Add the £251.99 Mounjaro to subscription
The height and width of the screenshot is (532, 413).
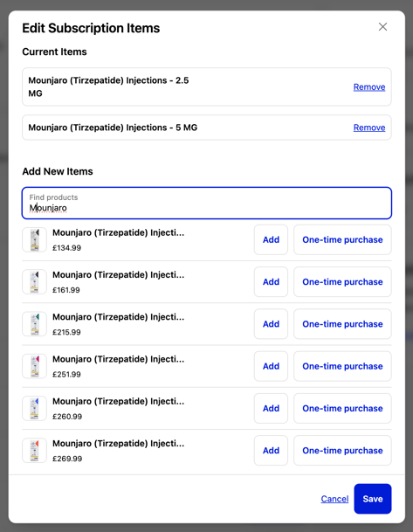(x=271, y=366)
